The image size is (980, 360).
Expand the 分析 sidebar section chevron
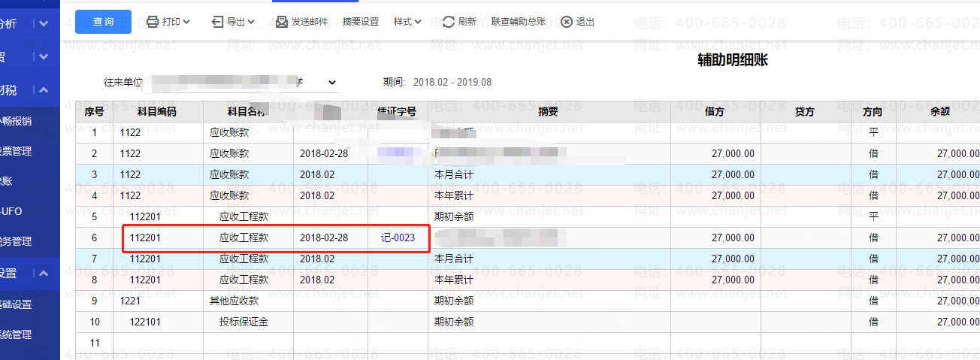[44, 23]
